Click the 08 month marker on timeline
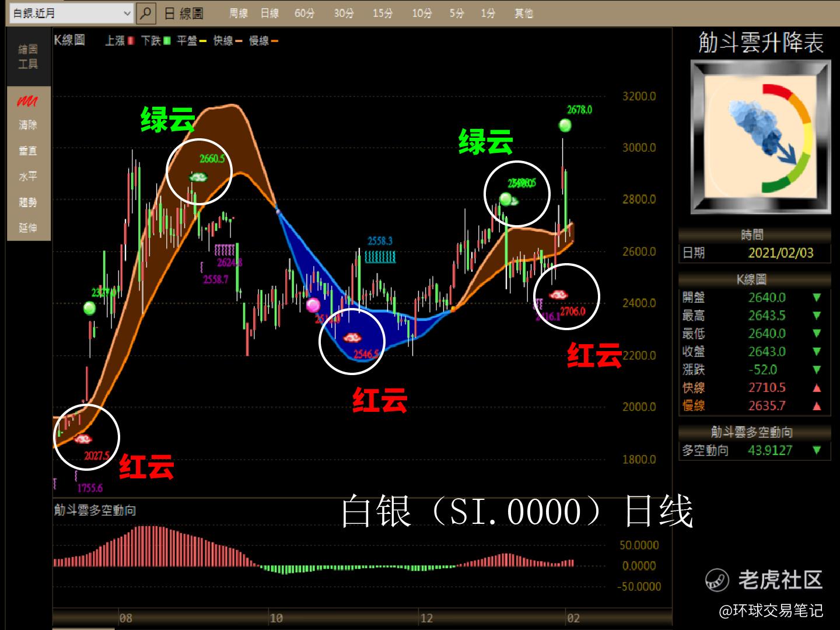Viewport: 840px width, 630px height. 125,618
